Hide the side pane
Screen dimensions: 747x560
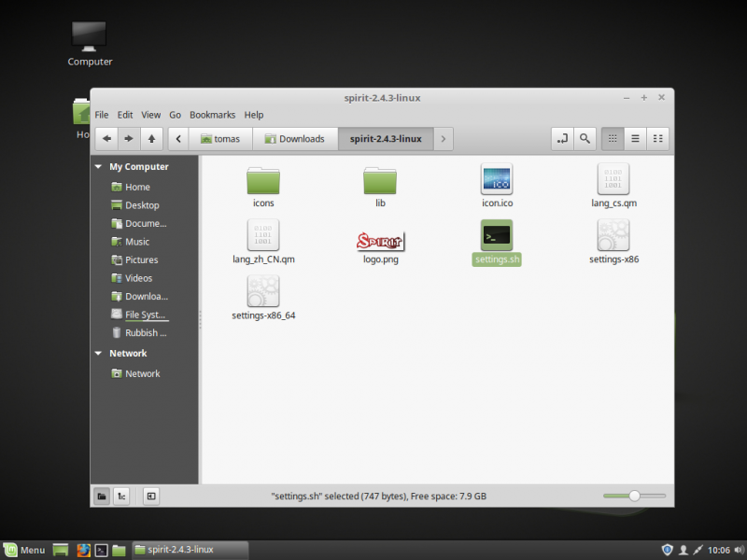click(150, 496)
